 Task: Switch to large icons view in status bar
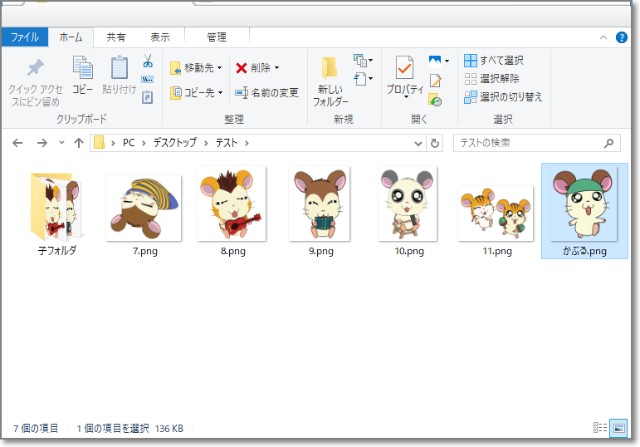tap(616, 426)
